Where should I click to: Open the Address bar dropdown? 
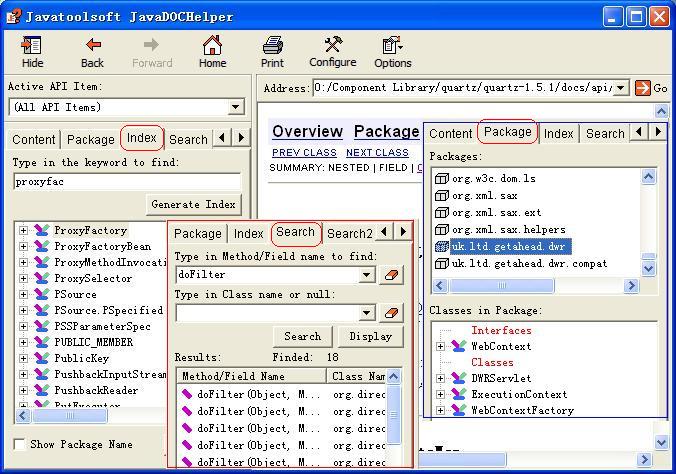click(x=621, y=88)
